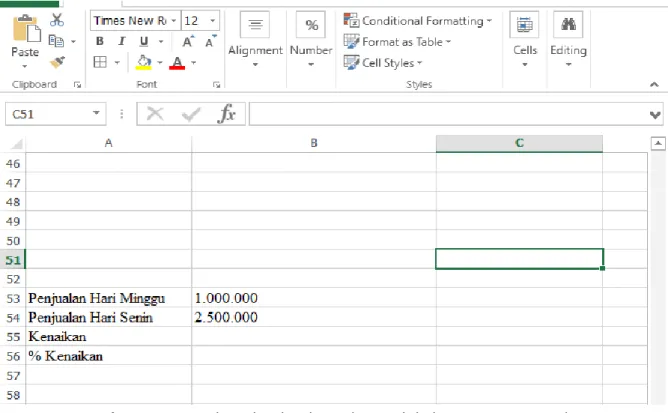This screenshot has width=668, height=413.
Task: Select column B header
Action: click(x=314, y=143)
